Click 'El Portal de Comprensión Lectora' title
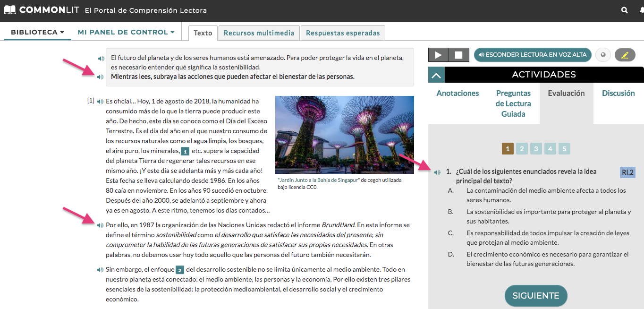Viewport: 644px width, 309px height. click(x=146, y=10)
